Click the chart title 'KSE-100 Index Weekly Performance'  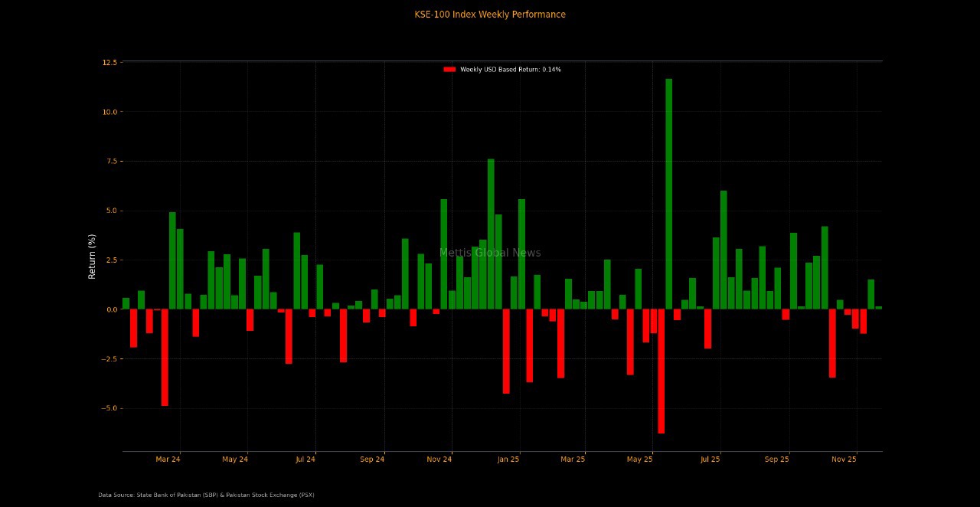tap(490, 15)
